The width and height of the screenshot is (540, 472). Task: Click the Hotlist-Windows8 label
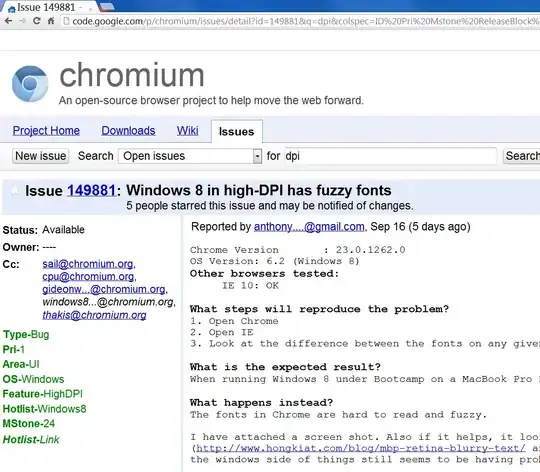coord(44,409)
